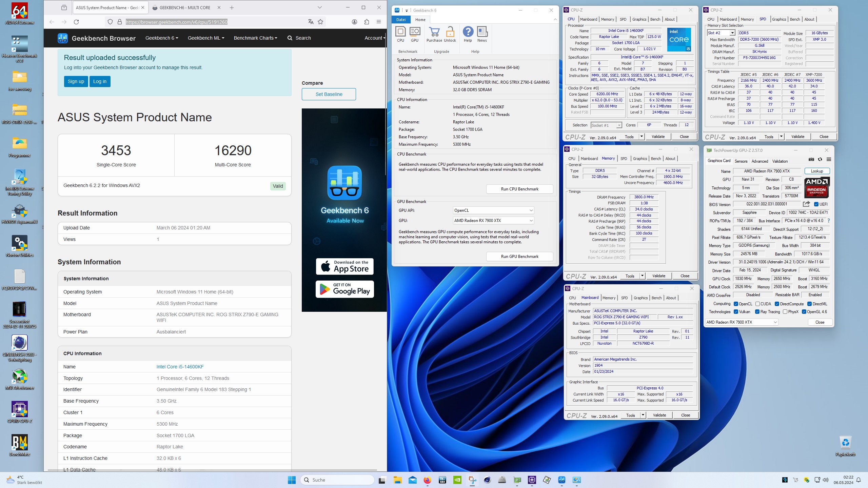Open Windows Start menu
The width and height of the screenshot is (868, 488).
pyautogui.click(x=292, y=480)
